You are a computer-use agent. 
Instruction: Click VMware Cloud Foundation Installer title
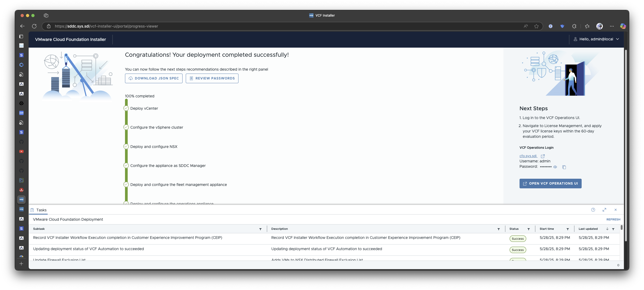[70, 39]
